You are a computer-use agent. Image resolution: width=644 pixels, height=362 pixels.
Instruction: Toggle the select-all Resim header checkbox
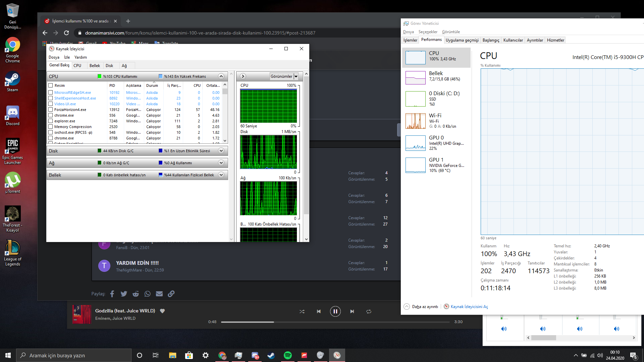point(51,85)
